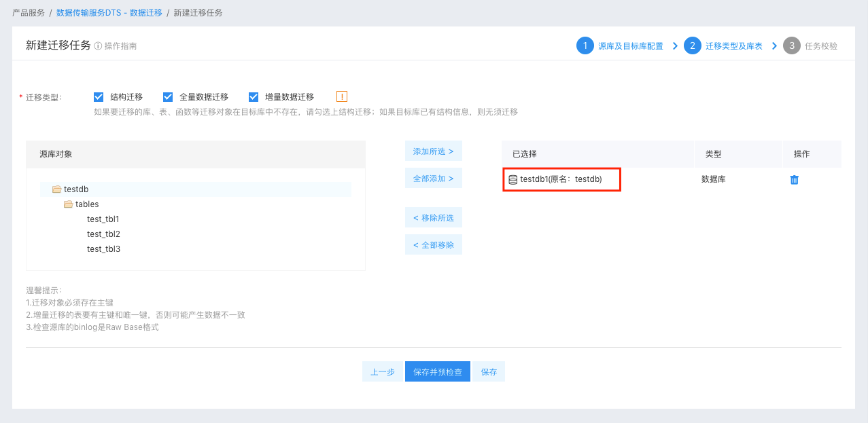Go to step 2 迁移类型及库表
The image size is (868, 423).
733,46
